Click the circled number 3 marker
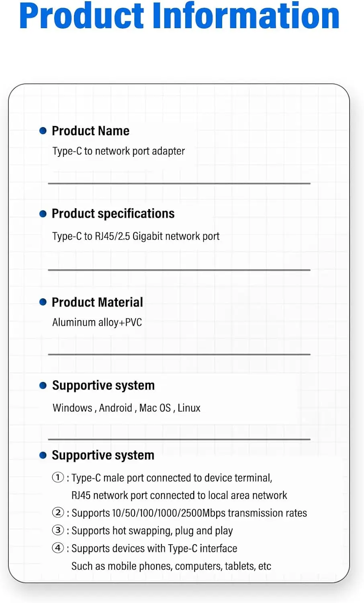This screenshot has width=364, height=603. coord(58,530)
